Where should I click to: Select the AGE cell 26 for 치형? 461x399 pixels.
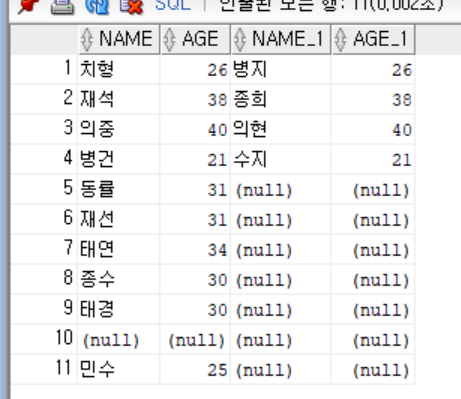(x=195, y=69)
